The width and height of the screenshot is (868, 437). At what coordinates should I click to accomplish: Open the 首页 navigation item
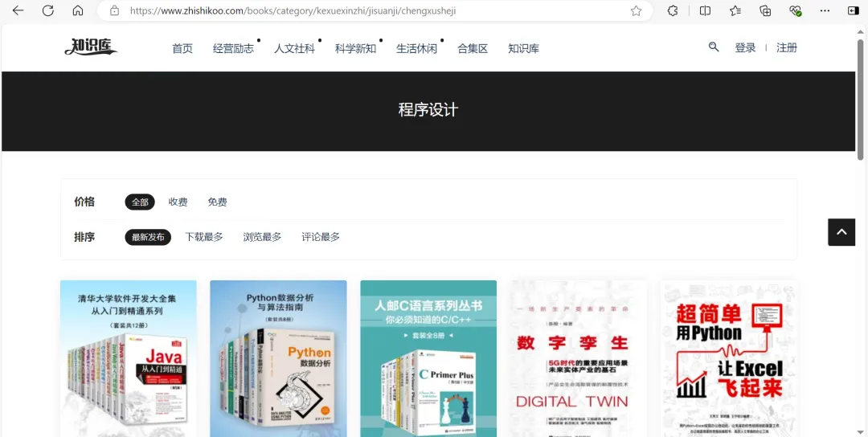click(182, 49)
